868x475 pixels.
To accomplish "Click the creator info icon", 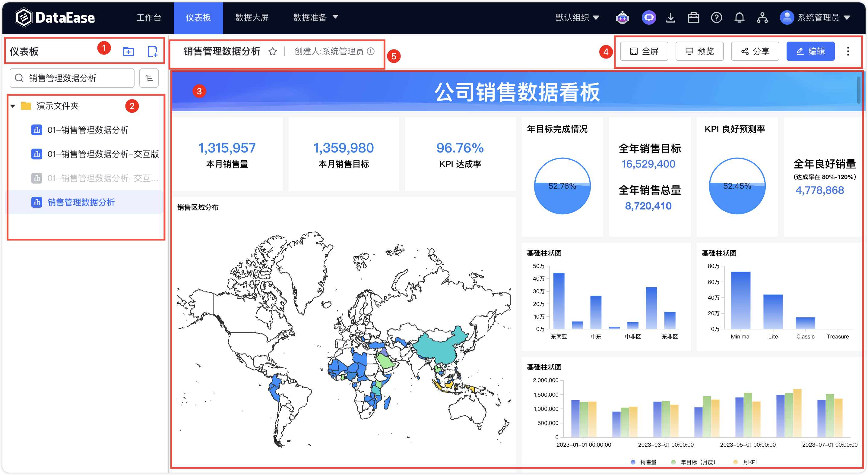I will (x=371, y=51).
